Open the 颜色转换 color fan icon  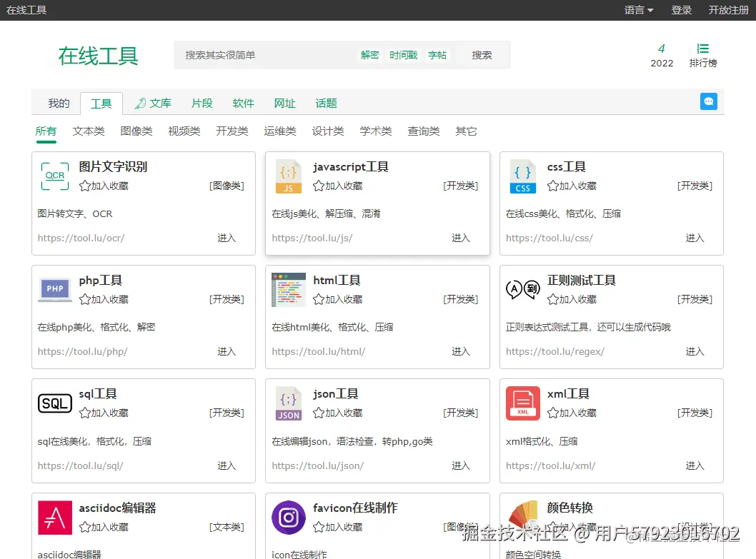coord(522,517)
